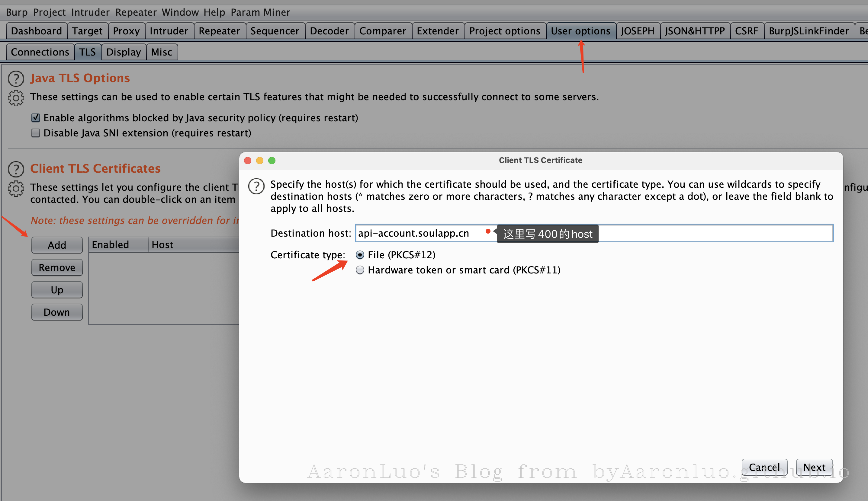Screen dimensions: 868x501
Task: Check Disable Java SNI extension
Action: coord(35,133)
